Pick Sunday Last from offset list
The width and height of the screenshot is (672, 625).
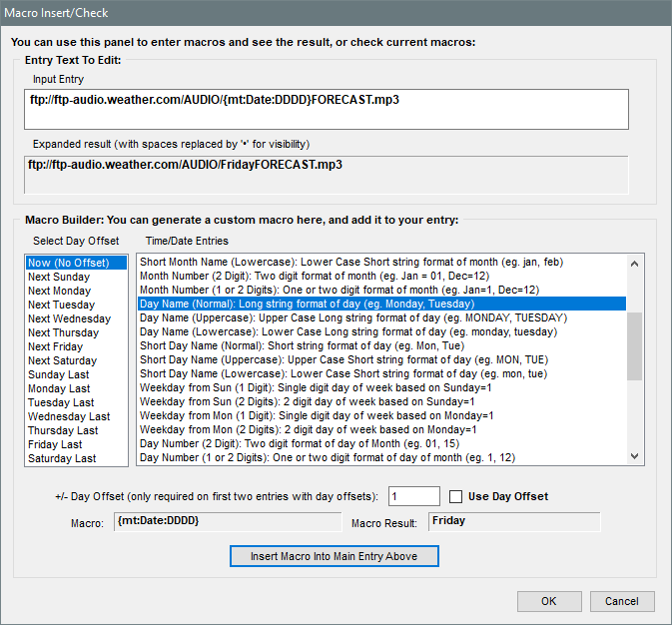click(59, 374)
